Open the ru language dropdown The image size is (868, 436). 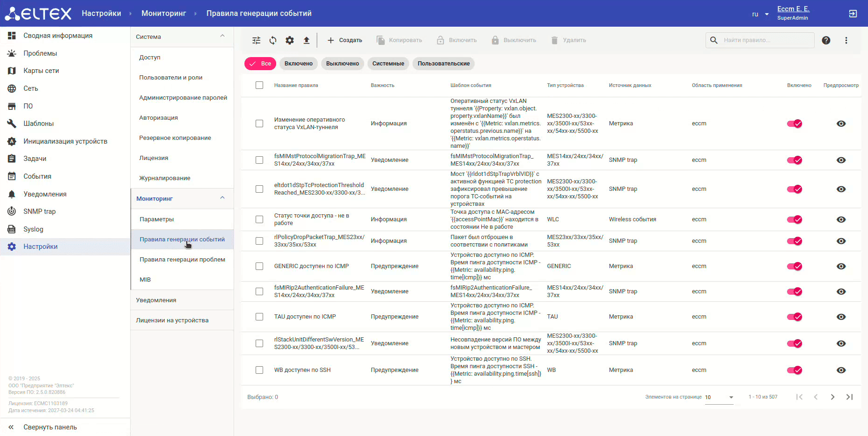(x=760, y=14)
